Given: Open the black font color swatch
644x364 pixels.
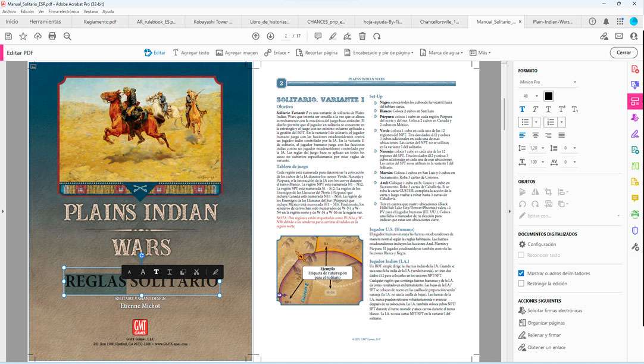Looking at the screenshot, I should point(548,96).
